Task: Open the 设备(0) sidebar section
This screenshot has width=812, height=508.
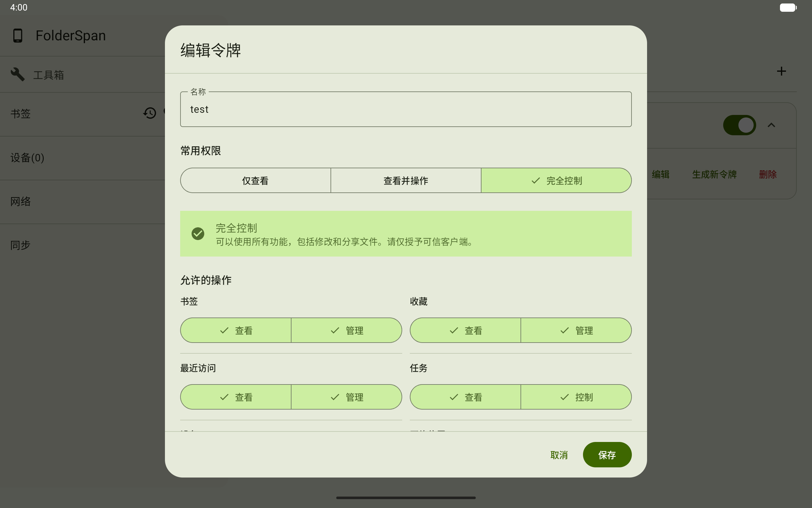Action: 82,158
